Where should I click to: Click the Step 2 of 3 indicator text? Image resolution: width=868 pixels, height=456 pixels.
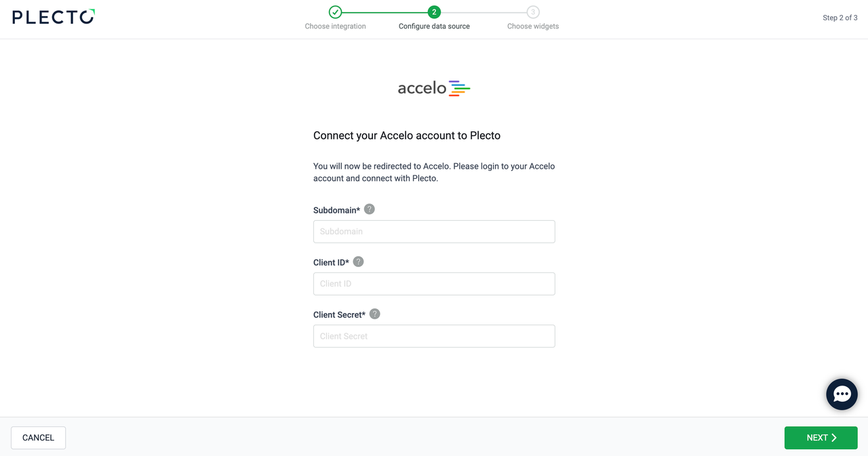pos(840,18)
